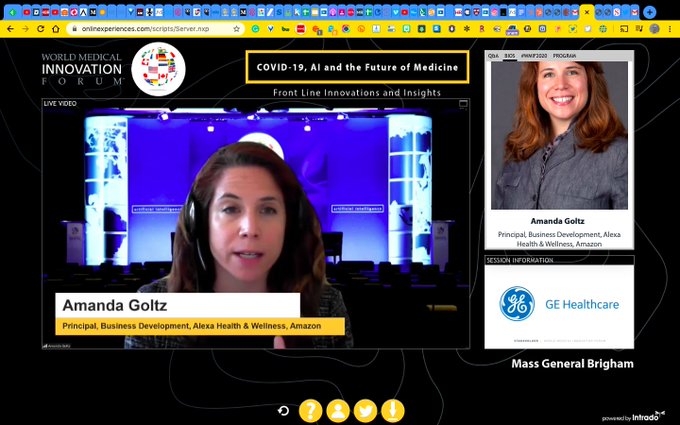Click the "Front Line Innovations and Insights" subtitle
Screen dimensions: 680x425
pyautogui.click(x=357, y=92)
